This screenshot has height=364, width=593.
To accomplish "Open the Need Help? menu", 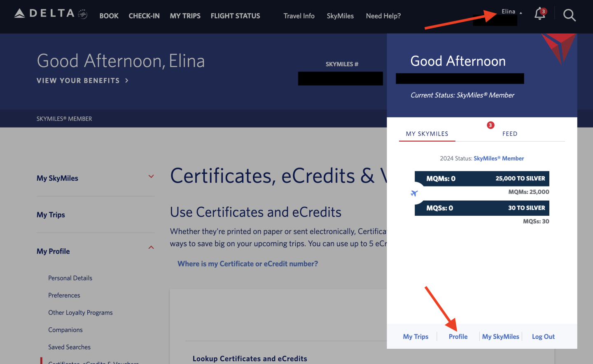I will pos(383,16).
